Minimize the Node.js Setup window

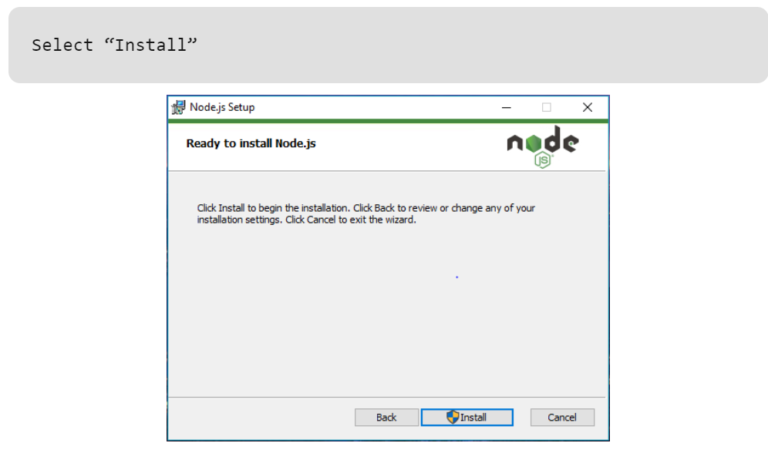(x=506, y=107)
